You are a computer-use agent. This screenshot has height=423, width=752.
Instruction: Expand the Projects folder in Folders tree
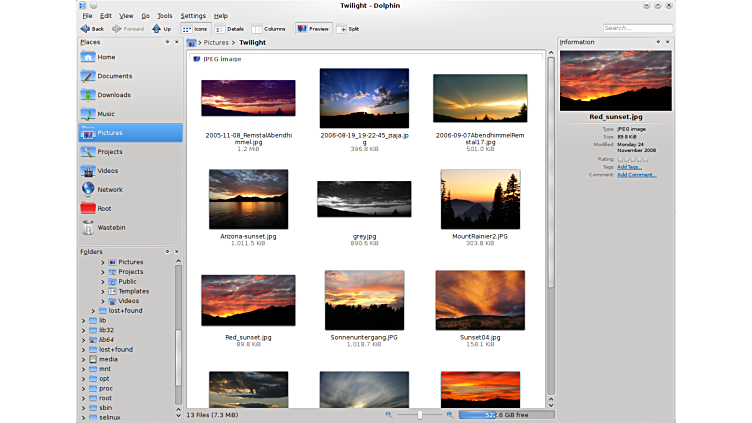click(x=102, y=272)
